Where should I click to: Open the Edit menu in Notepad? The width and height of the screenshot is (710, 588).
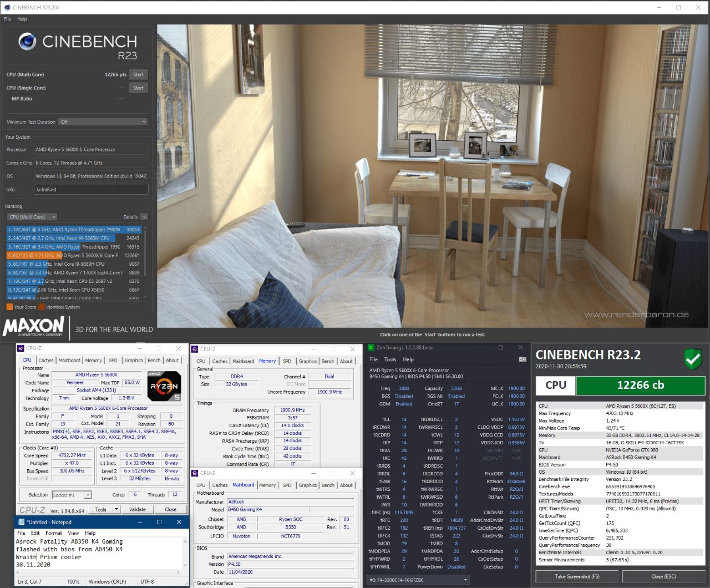pos(35,533)
